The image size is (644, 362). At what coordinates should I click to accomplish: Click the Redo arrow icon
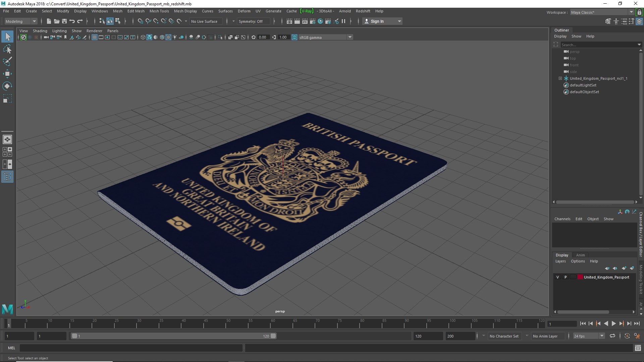point(80,21)
